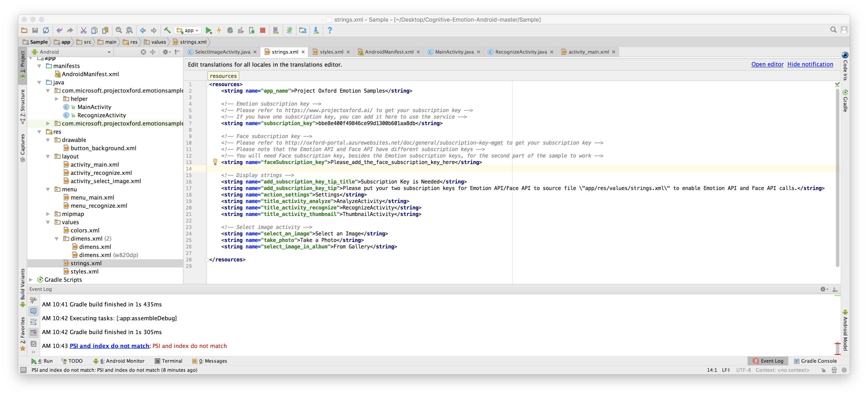Click the Hide notification link
The width and height of the screenshot is (868, 396).
[810, 64]
